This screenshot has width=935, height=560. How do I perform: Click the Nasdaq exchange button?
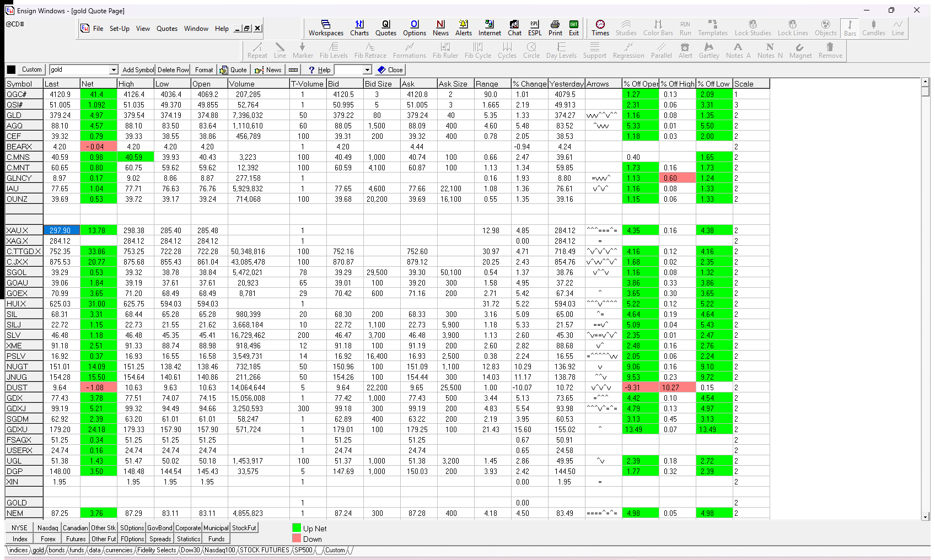[48, 528]
